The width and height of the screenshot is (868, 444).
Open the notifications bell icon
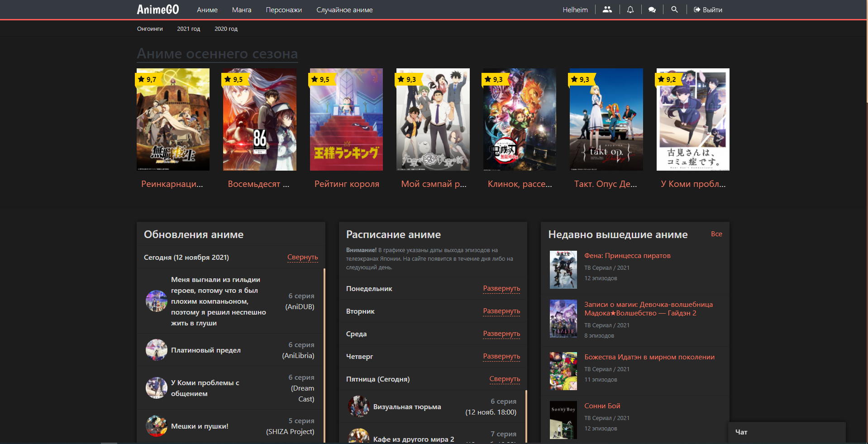(x=630, y=10)
